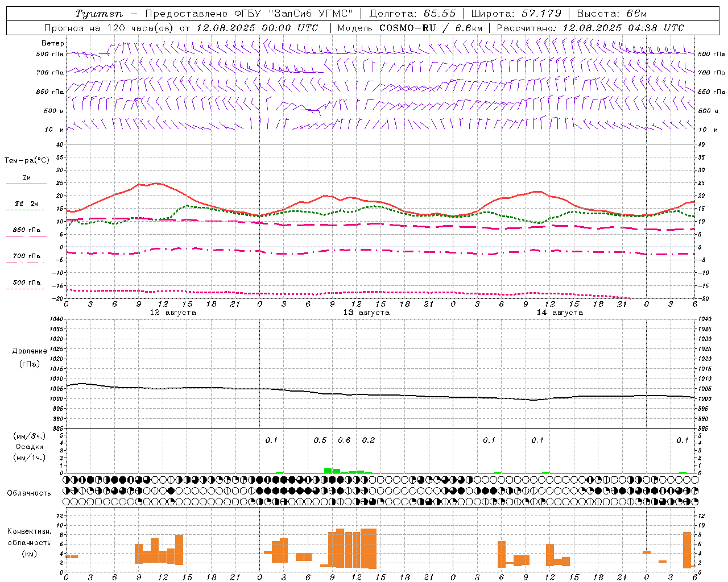The height and width of the screenshot is (582, 728).
Task: Click the "Давление" pressure panel label
Action: pos(30,351)
